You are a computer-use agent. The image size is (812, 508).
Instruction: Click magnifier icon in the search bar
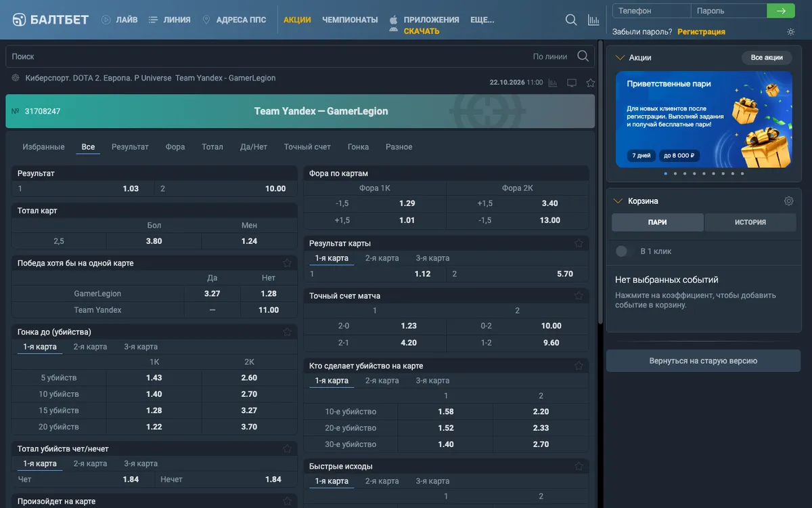583,56
